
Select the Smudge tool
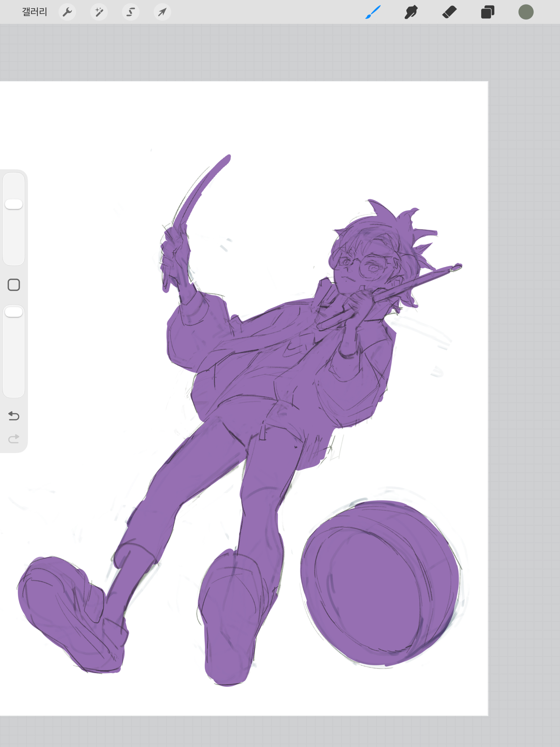click(411, 12)
